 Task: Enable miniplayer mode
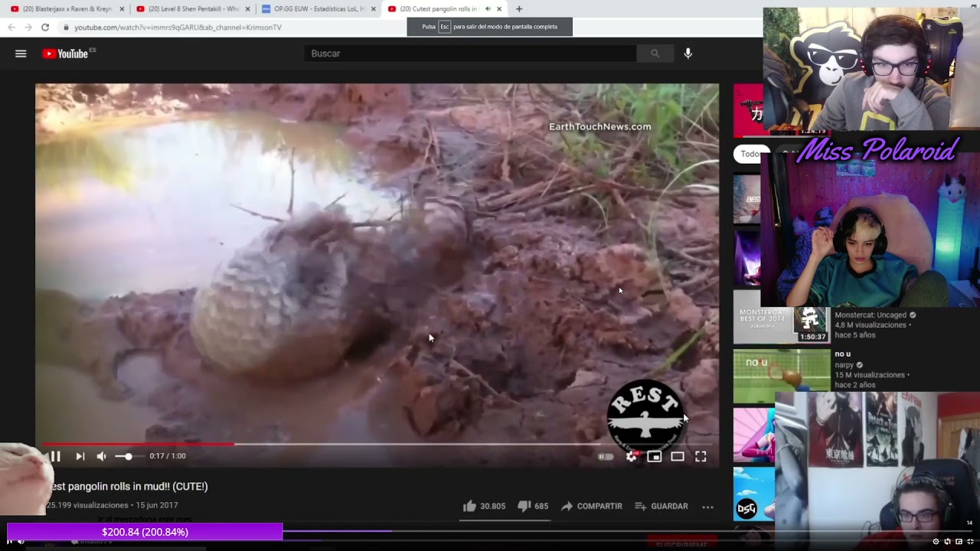tap(654, 456)
